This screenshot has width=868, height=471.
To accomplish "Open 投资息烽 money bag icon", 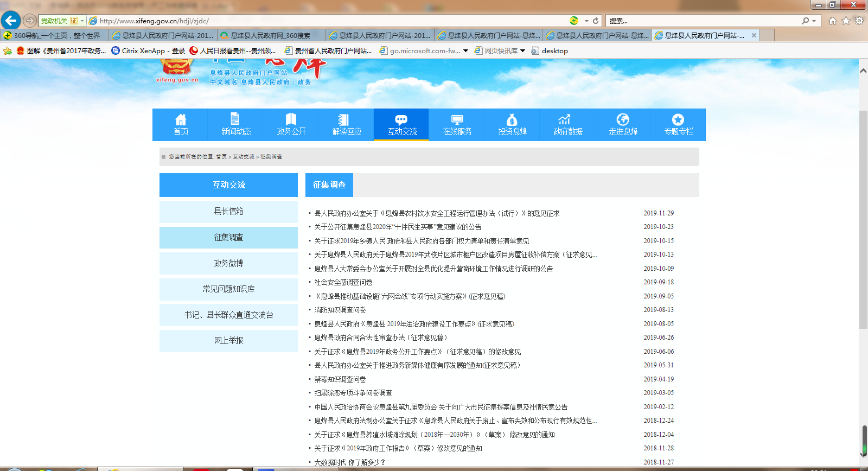I will point(512,120).
